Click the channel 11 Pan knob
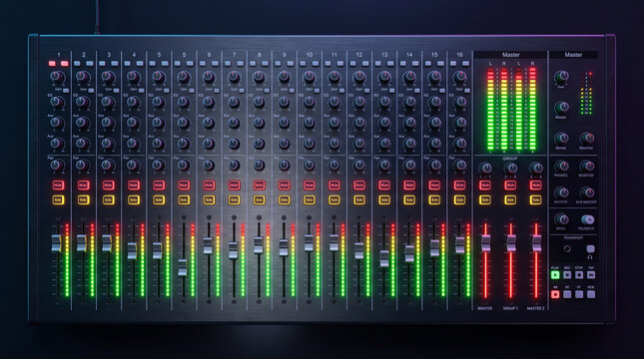This screenshot has width=644, height=359. [334, 165]
